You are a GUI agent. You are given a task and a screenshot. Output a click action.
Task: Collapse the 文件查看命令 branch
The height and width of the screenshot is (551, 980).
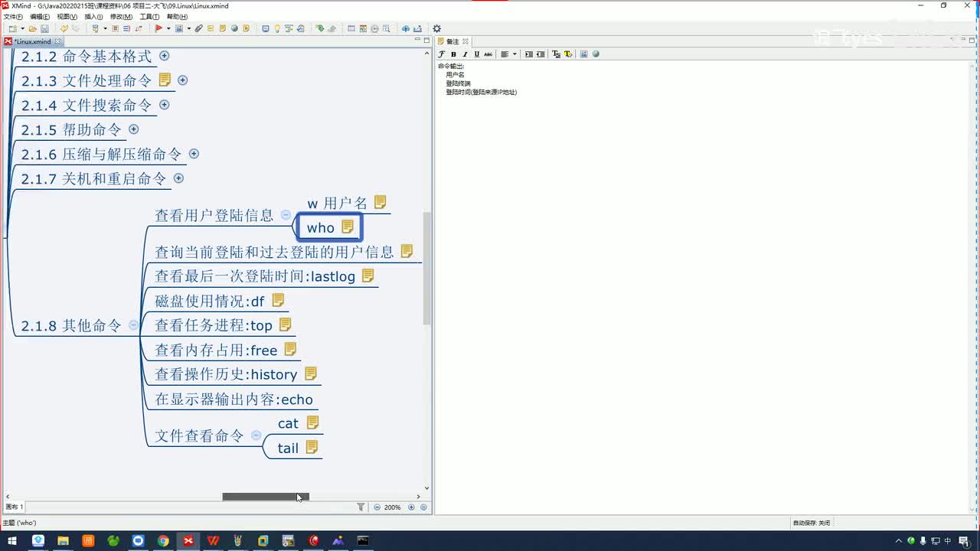pos(256,435)
